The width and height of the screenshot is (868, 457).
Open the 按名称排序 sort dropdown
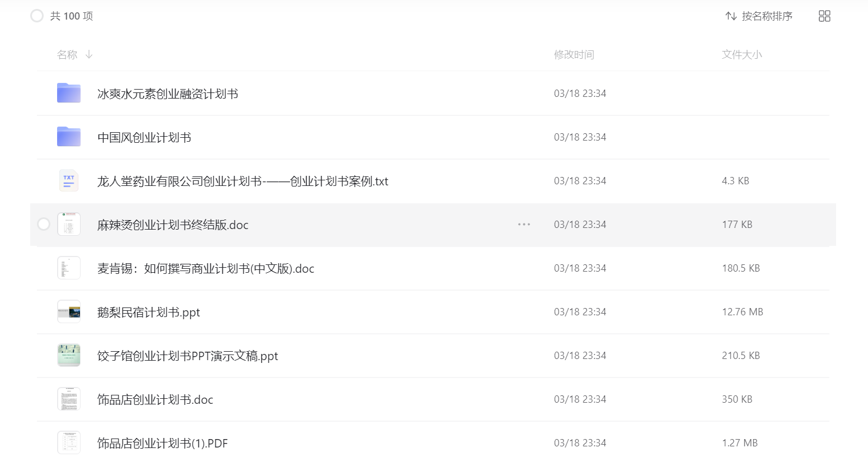coord(759,16)
